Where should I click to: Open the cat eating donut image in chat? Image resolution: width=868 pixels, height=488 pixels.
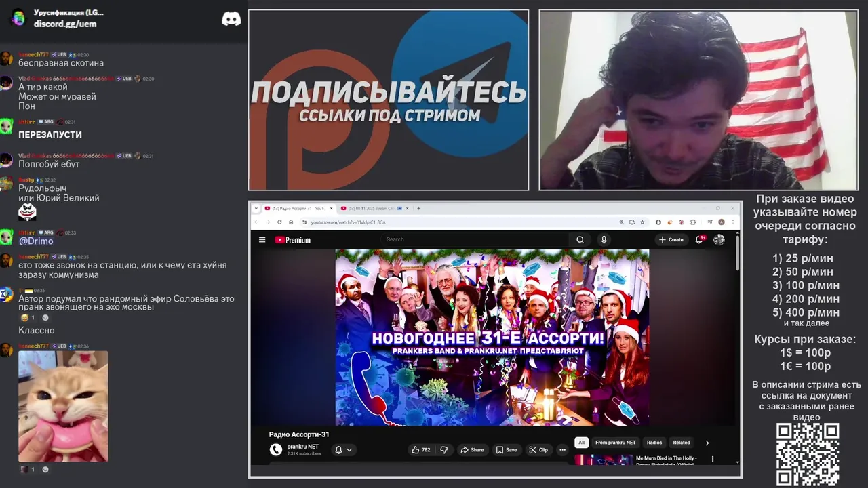point(63,406)
